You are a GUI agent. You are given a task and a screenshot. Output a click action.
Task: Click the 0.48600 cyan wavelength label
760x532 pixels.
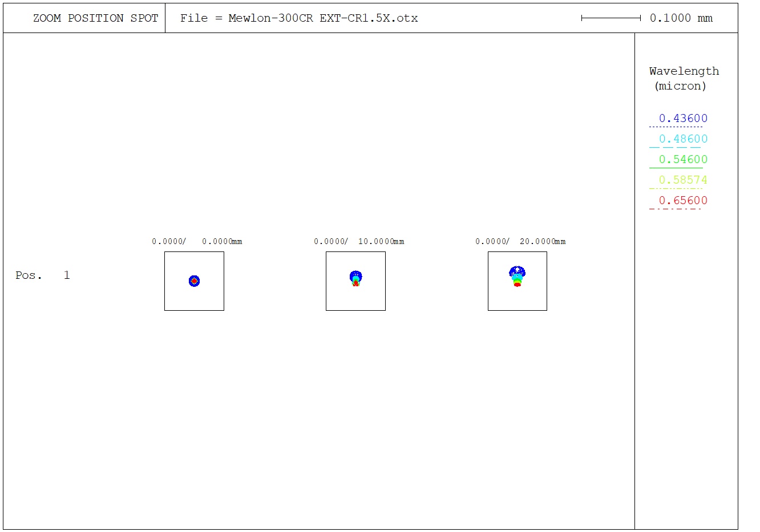pyautogui.click(x=682, y=139)
